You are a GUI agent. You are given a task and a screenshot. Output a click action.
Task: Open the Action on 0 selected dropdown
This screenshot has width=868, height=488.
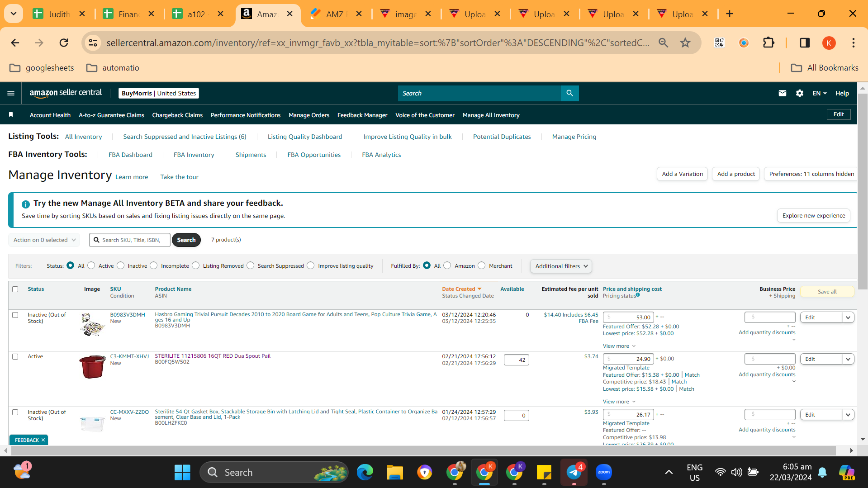44,240
